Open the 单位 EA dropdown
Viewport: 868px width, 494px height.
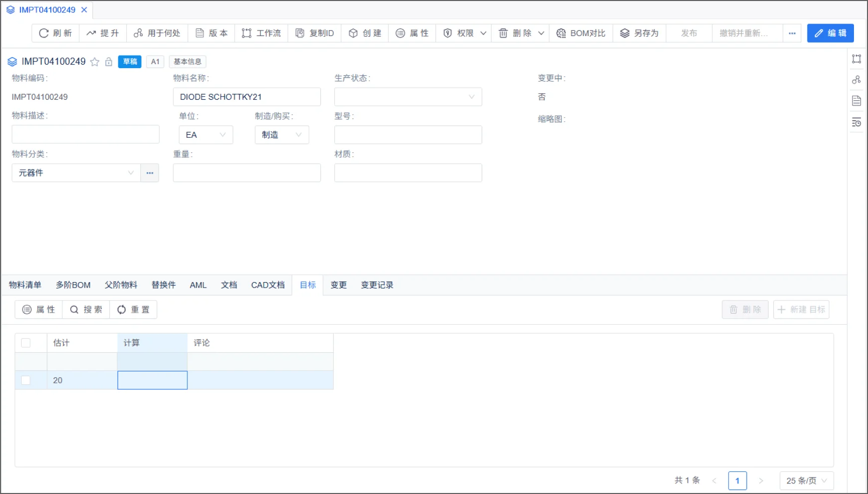[x=205, y=135]
